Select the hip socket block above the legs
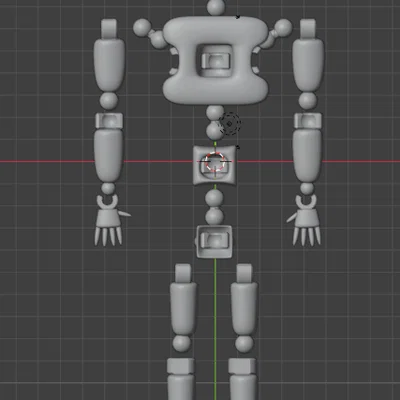400x400 pixels. coord(214,241)
